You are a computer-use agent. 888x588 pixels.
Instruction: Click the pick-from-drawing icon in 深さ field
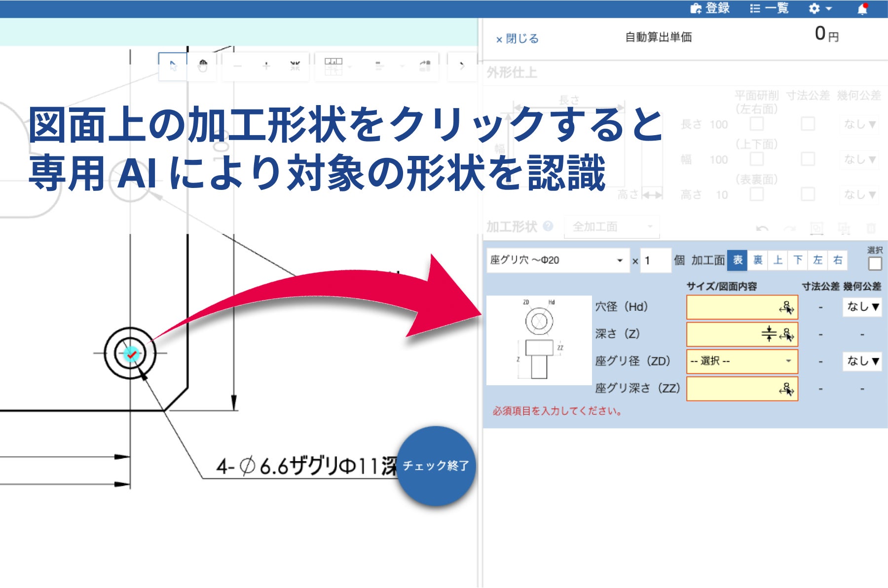(786, 334)
